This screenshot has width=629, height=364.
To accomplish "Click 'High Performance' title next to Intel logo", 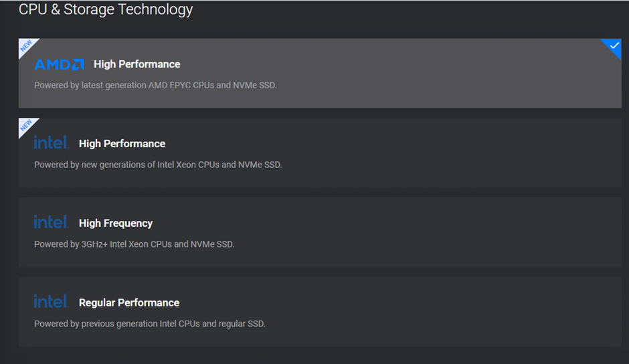I will coord(122,144).
